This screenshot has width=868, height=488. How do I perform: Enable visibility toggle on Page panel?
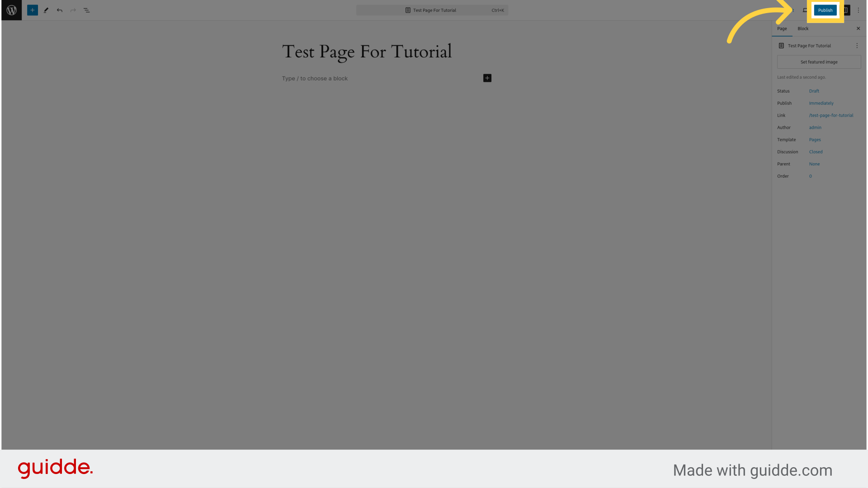coord(857,45)
